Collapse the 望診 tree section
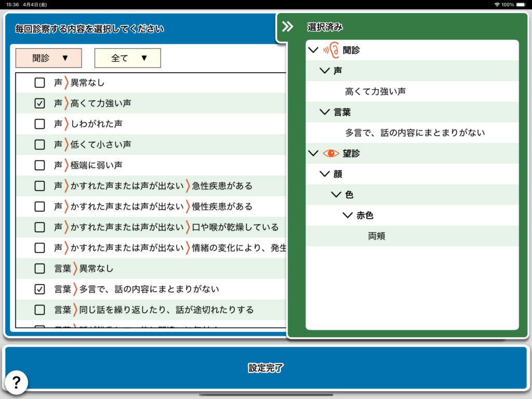 (x=313, y=153)
